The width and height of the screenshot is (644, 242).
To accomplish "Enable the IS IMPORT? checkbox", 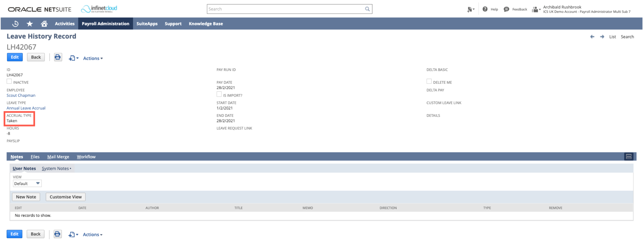I will tap(219, 94).
